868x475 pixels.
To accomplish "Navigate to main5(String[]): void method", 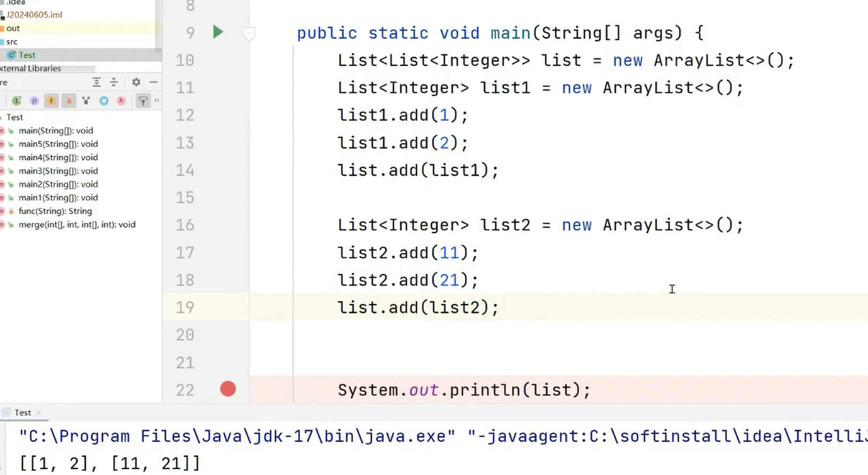I will click(58, 144).
